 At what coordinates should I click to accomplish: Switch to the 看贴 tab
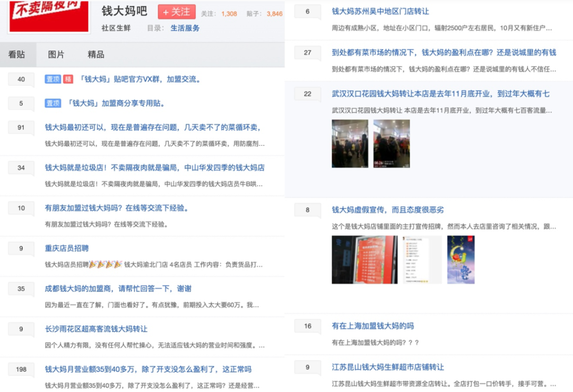click(18, 55)
